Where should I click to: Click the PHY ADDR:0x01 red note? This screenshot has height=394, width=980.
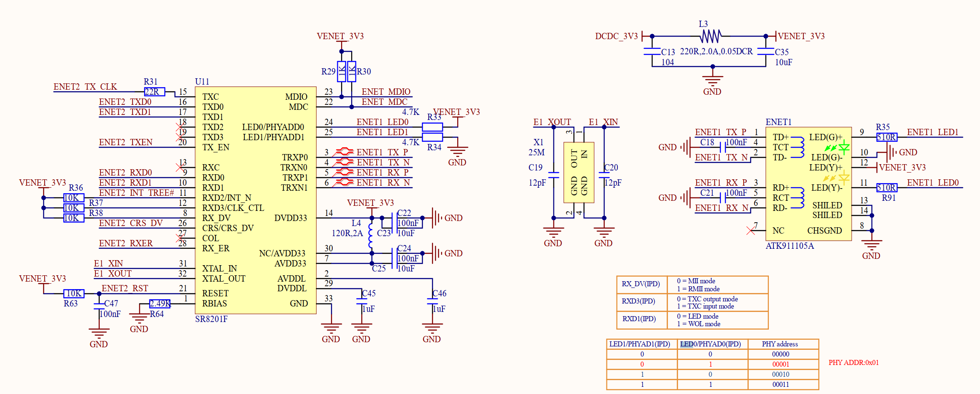pyautogui.click(x=853, y=363)
